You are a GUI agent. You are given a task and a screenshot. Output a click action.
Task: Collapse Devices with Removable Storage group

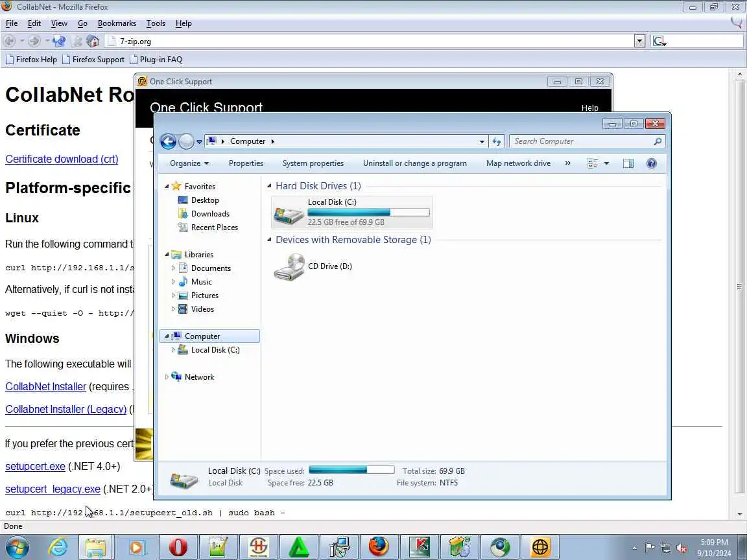pyautogui.click(x=269, y=240)
